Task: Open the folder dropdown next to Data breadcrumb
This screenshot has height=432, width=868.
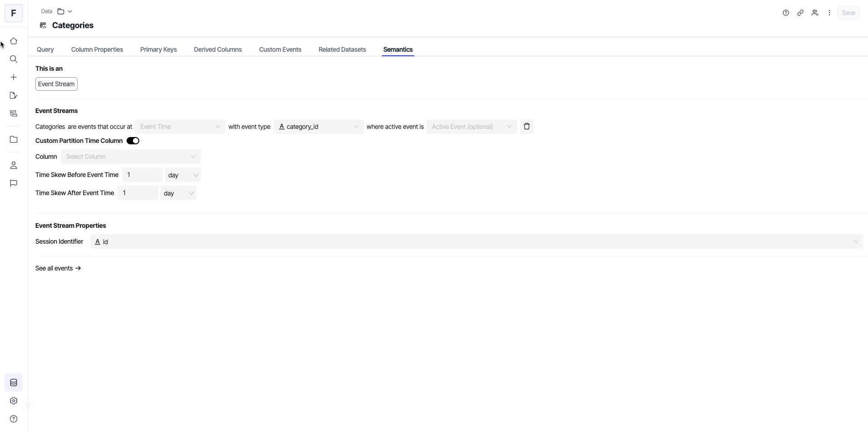Action: click(x=65, y=11)
